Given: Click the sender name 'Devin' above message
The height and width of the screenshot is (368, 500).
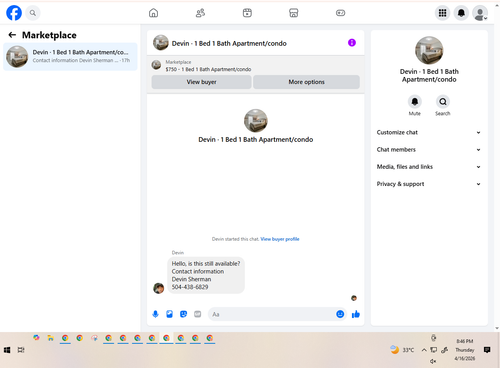Looking at the screenshot, I should 178,253.
